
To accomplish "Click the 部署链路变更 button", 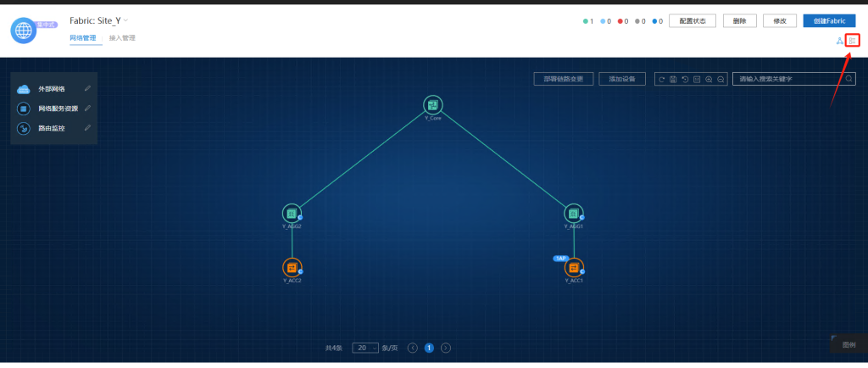I will click(563, 79).
